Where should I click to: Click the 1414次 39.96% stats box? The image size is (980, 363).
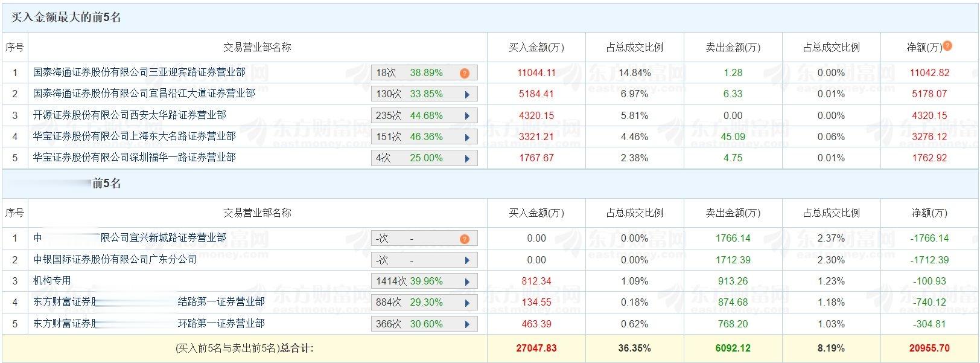tap(424, 281)
